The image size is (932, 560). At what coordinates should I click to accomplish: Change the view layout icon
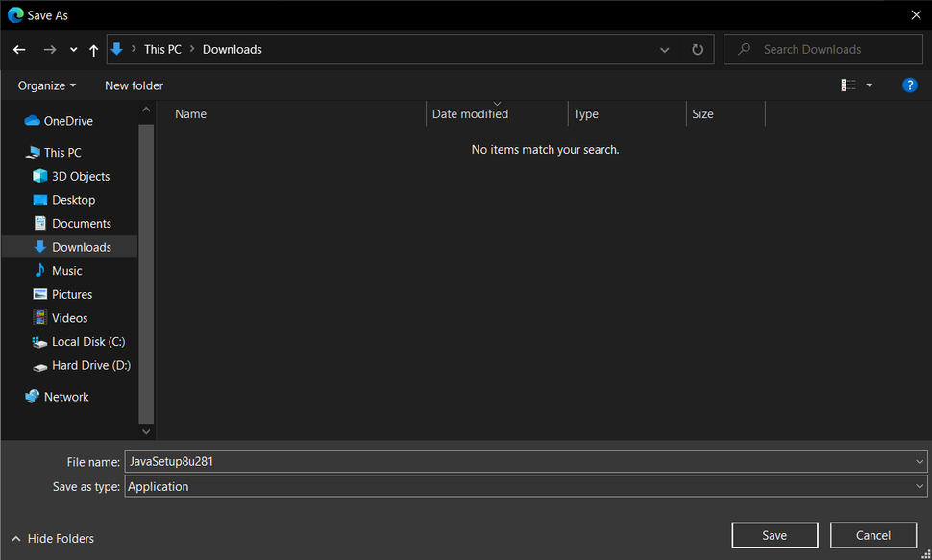[x=848, y=85]
